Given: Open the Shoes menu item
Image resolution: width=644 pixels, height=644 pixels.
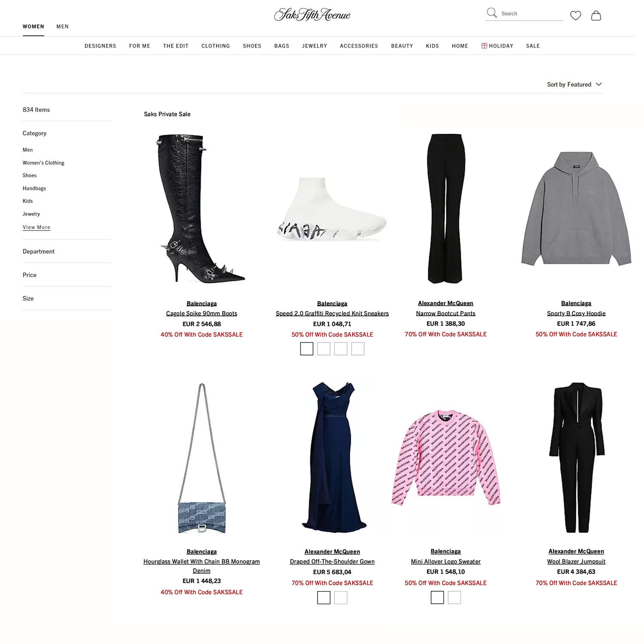Looking at the screenshot, I should click(252, 46).
